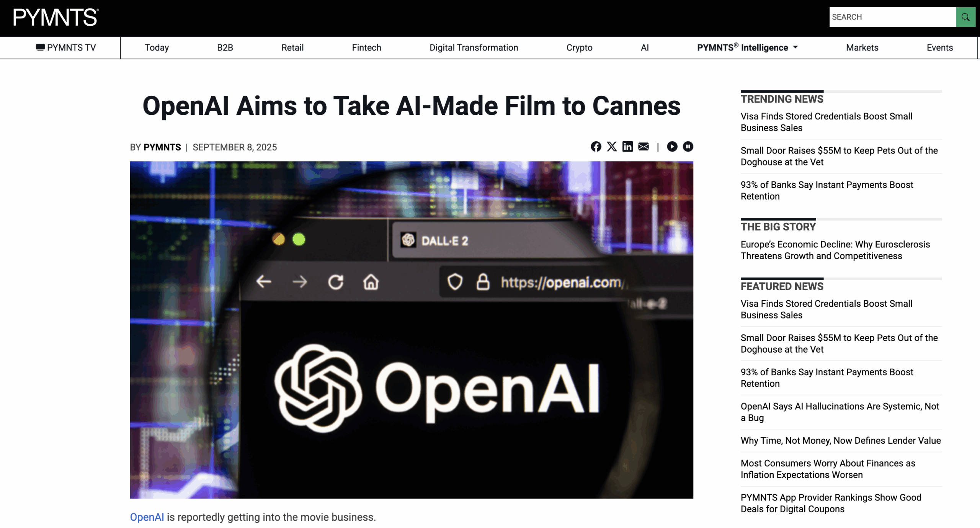Click the SEPTEMBER 8, 2025 date text
980x528 pixels.
[235, 147]
